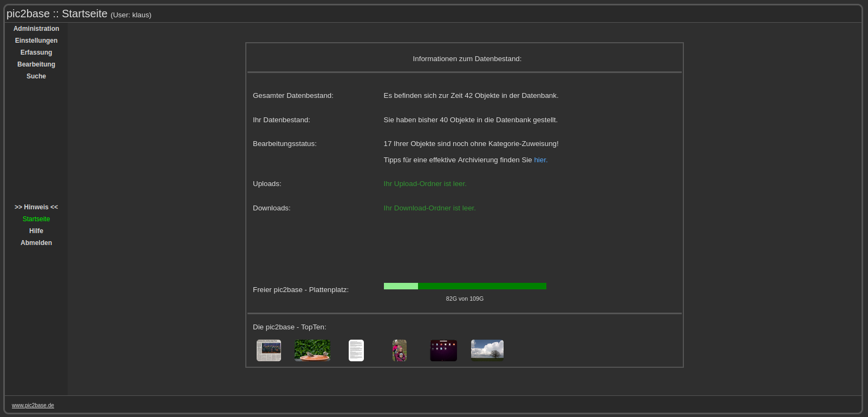
Task: Open the dark purple desktop screenshot thumbnail
Action: tap(443, 350)
